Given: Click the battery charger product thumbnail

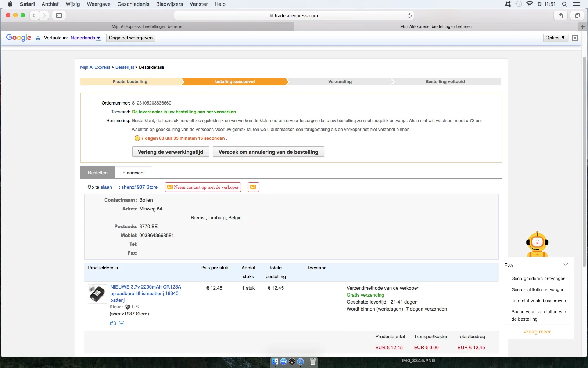Looking at the screenshot, I should 97,294.
